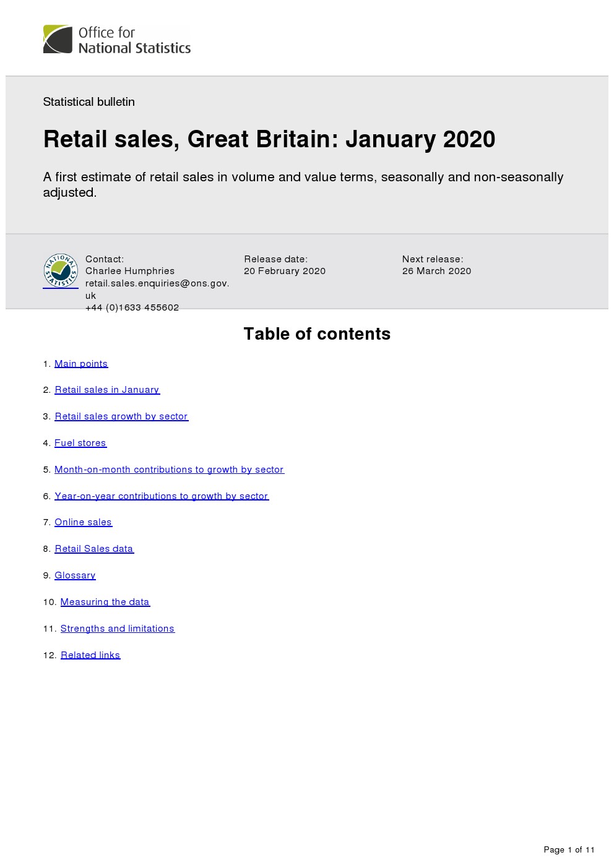The height and width of the screenshot is (868, 614).
Task: Click the Table of contents heading
Action: click(317, 334)
